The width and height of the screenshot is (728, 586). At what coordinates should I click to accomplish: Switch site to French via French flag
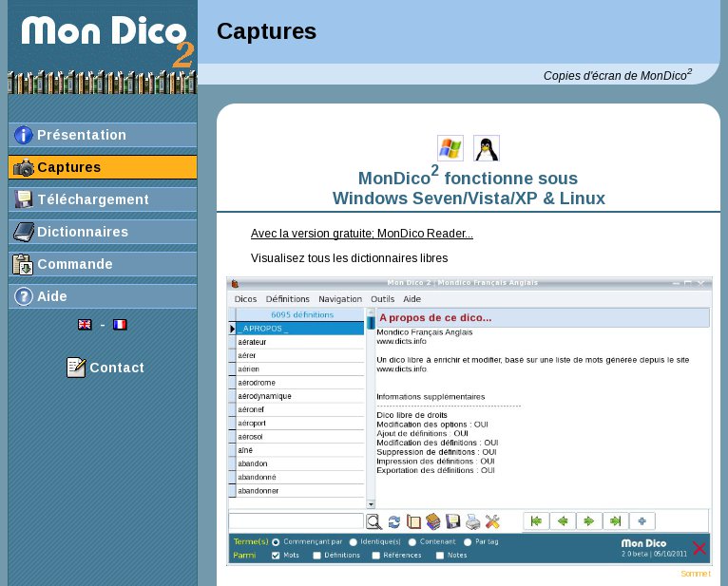click(120, 324)
